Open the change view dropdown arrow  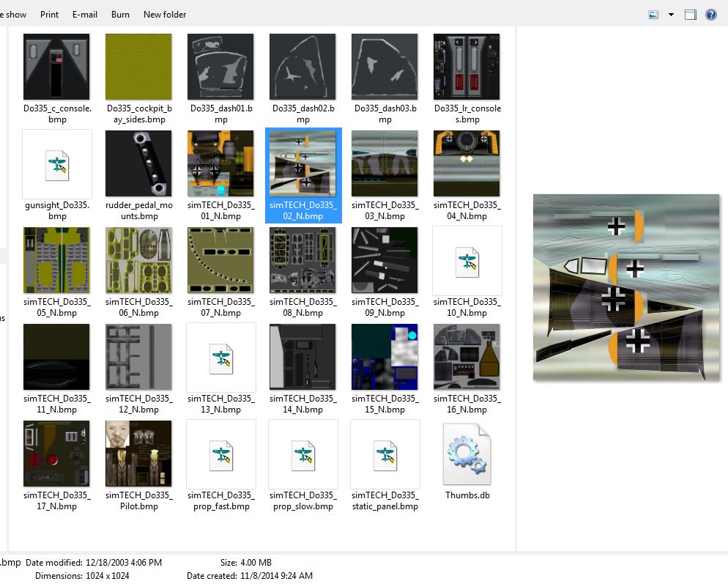(x=671, y=15)
